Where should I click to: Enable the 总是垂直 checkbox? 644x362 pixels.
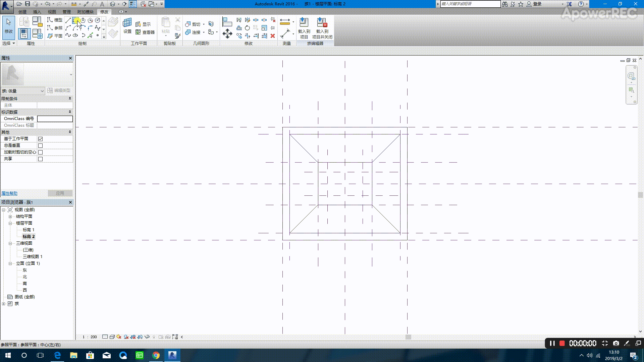click(41, 145)
